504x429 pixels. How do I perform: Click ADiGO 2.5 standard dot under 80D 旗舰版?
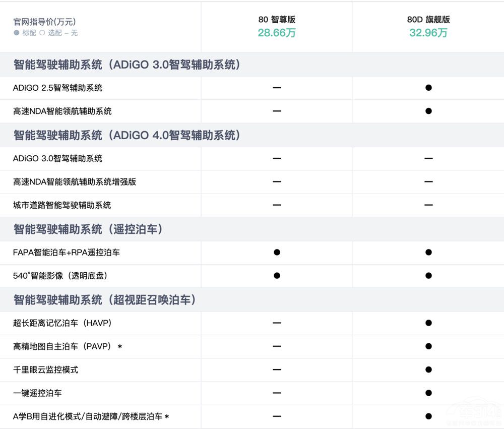tap(428, 88)
